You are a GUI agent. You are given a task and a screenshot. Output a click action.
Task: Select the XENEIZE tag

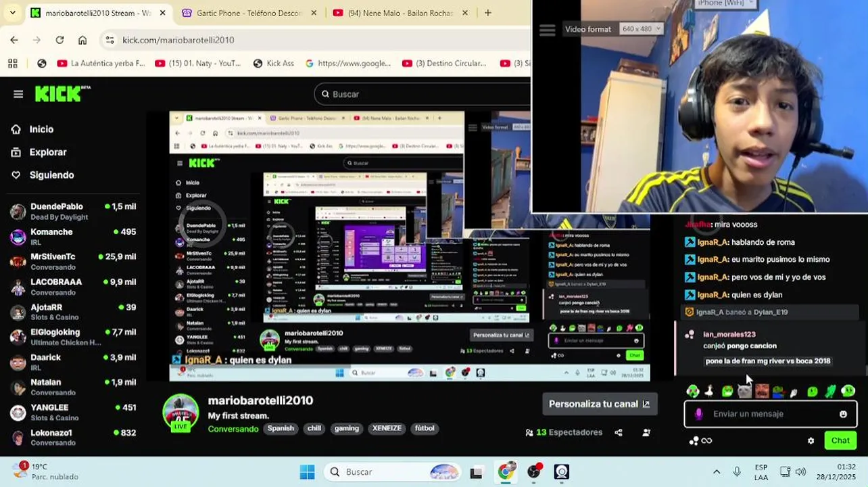387,428
